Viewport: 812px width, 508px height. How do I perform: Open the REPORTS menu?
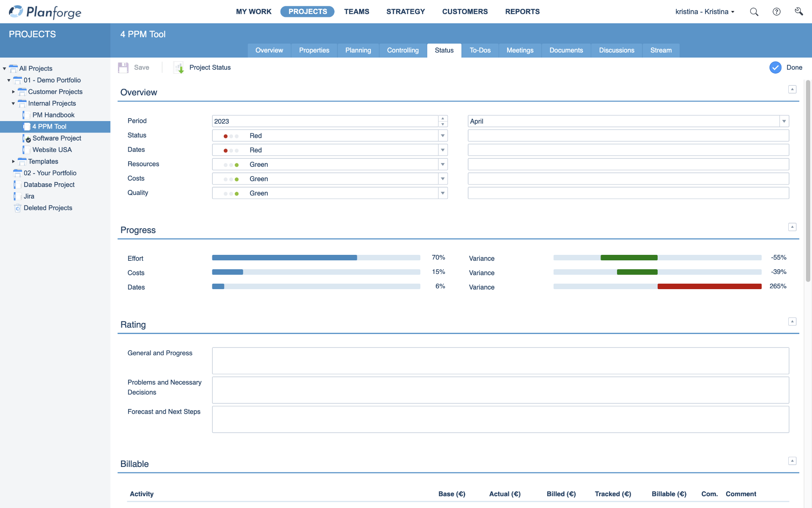[x=522, y=12]
